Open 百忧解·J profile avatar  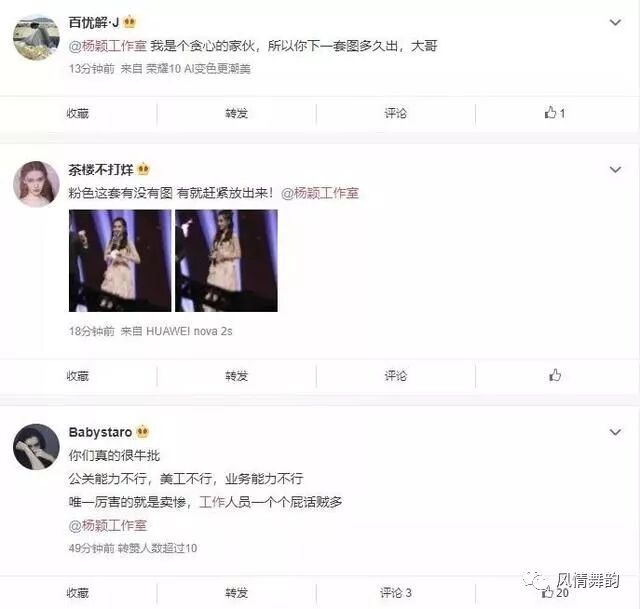pyautogui.click(x=36, y=38)
